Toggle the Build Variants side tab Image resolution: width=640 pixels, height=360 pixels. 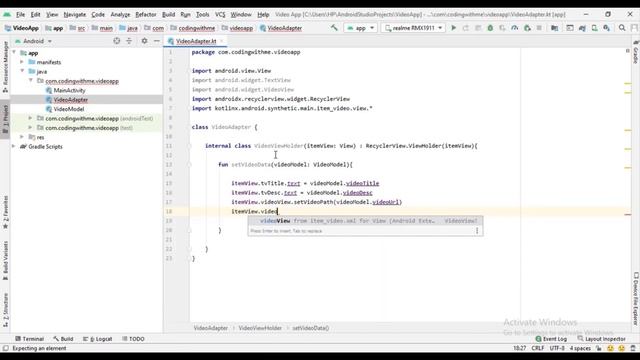[x=5, y=260]
